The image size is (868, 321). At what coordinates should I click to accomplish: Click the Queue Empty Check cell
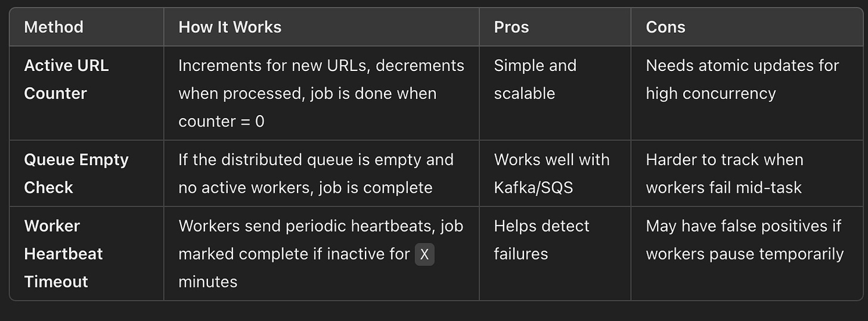pos(86,174)
